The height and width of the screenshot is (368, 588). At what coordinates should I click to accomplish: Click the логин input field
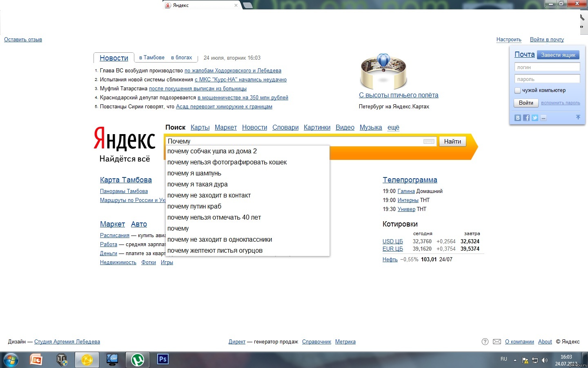(547, 67)
